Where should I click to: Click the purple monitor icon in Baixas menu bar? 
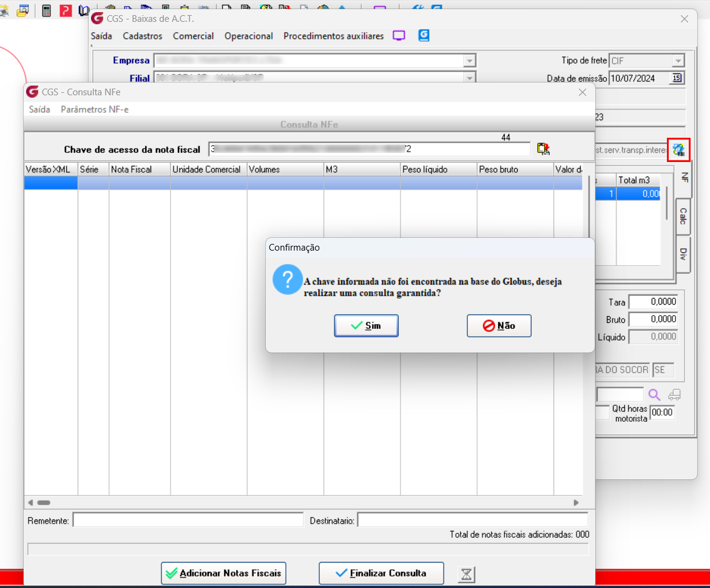click(399, 36)
